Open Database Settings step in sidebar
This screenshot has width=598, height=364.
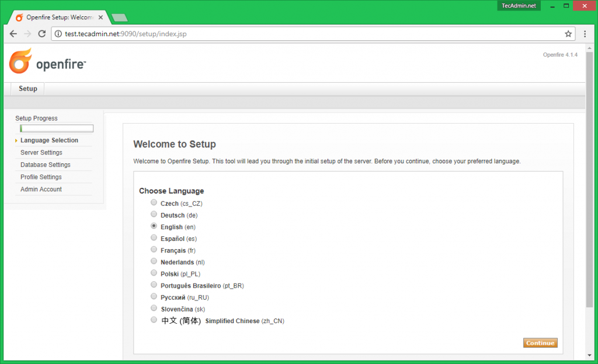tap(45, 164)
